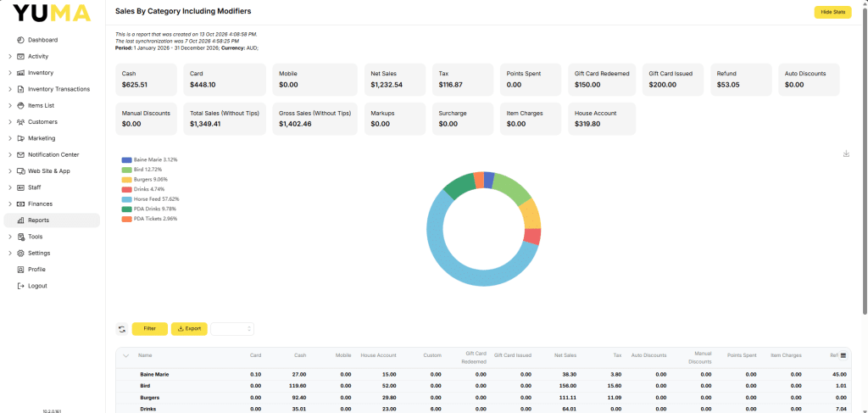Click the Inventory Transactions document icon

click(x=20, y=89)
